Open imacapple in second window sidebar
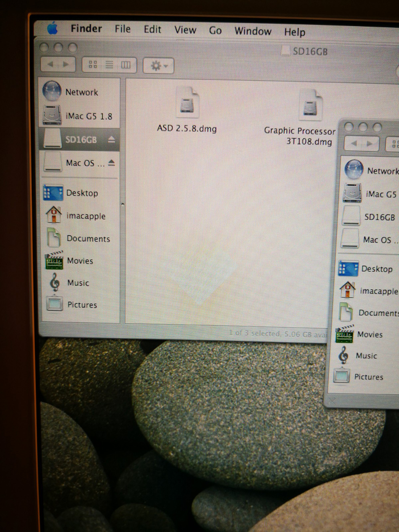The width and height of the screenshot is (399, 532). 368,290
